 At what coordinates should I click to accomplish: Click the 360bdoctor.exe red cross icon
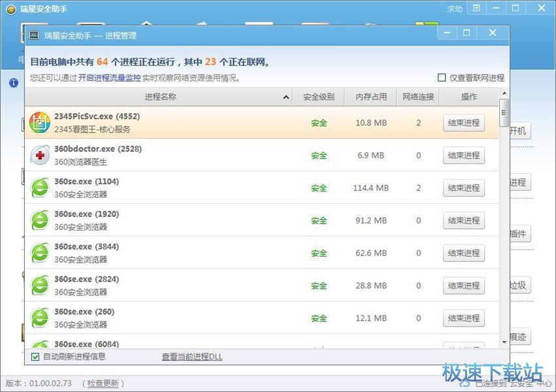tap(40, 155)
